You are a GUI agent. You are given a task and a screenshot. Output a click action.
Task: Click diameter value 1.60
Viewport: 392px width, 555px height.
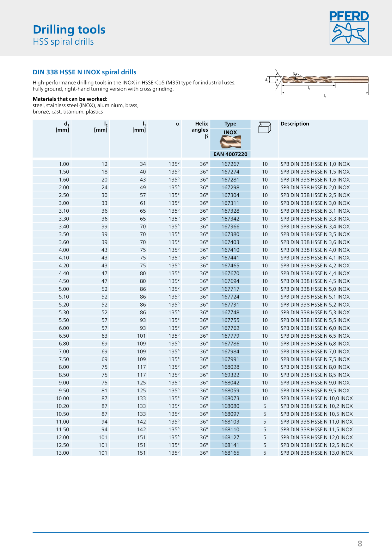(x=64, y=180)
